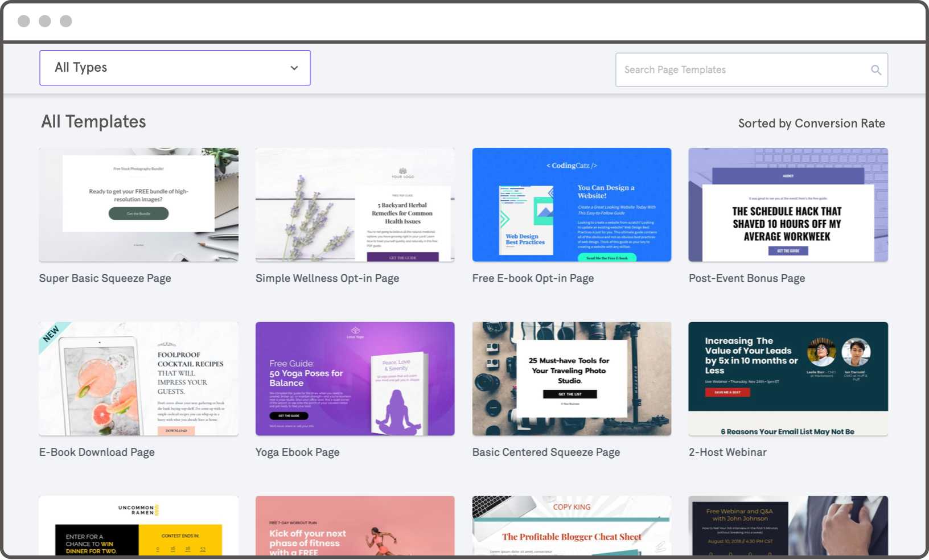Click the magnifying glass search icon
Viewport: 929px width, 560px height.
[x=875, y=69]
